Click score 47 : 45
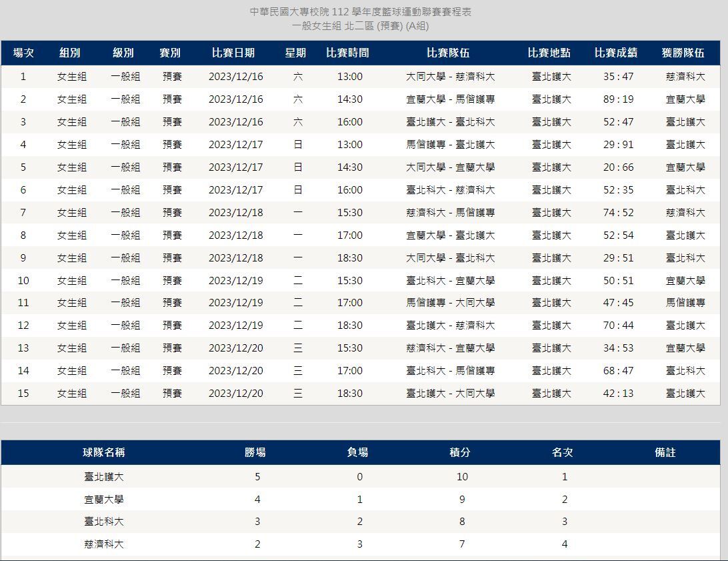Image resolution: width=728 pixels, height=561 pixels. [x=619, y=303]
